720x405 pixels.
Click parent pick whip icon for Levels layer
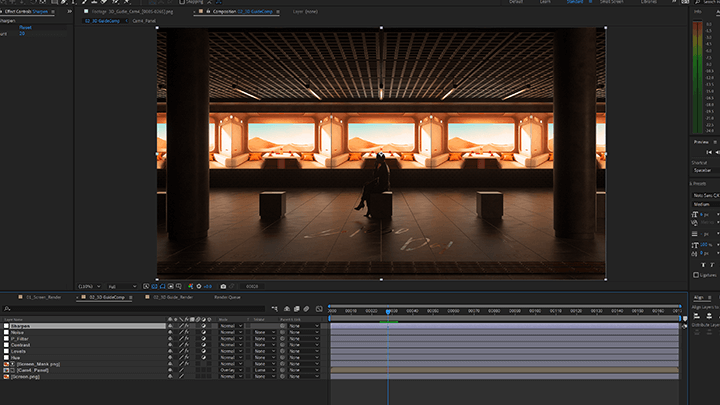pos(283,351)
